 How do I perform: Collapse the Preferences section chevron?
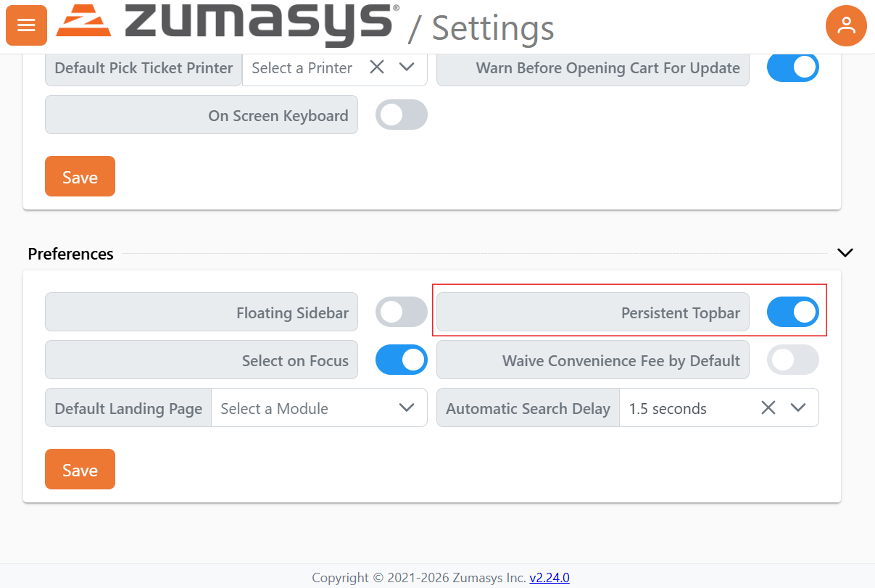845,253
